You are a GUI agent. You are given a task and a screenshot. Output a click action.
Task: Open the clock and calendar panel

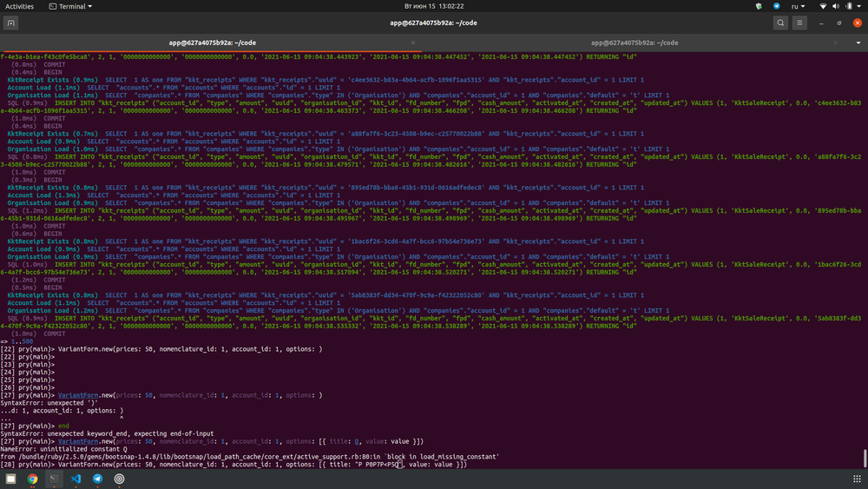pyautogui.click(x=433, y=6)
